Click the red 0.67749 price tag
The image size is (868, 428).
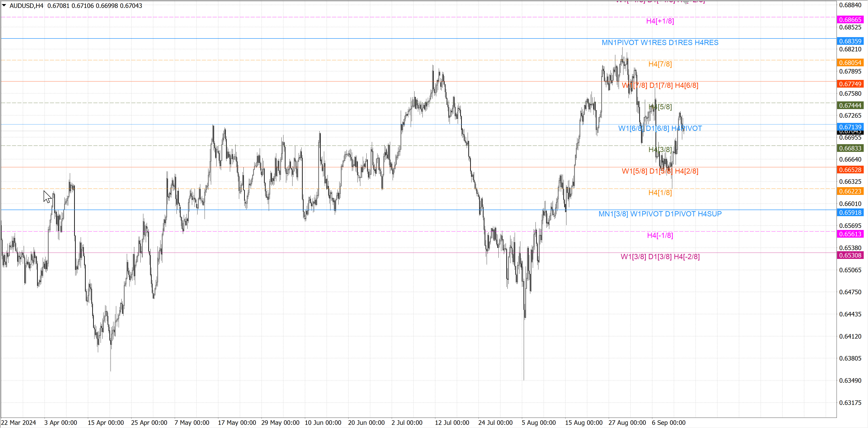tap(850, 84)
